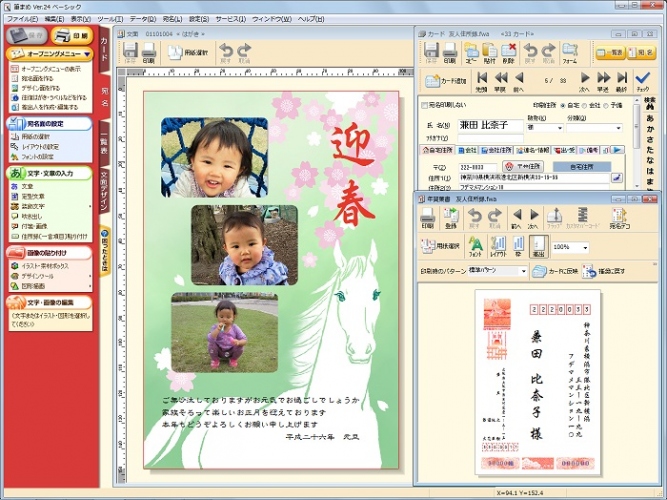Click the コピー icon in the card window
The height and width of the screenshot is (500, 667).
coord(471,53)
